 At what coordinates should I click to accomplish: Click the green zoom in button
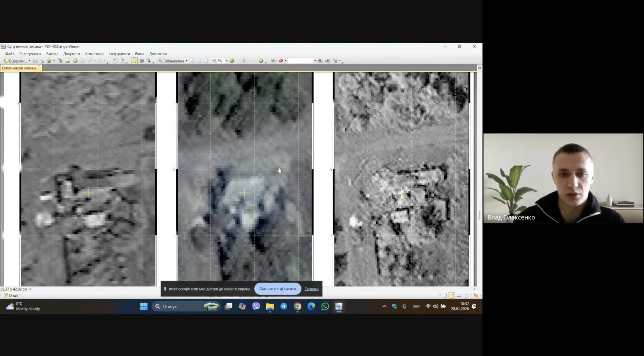(261, 61)
